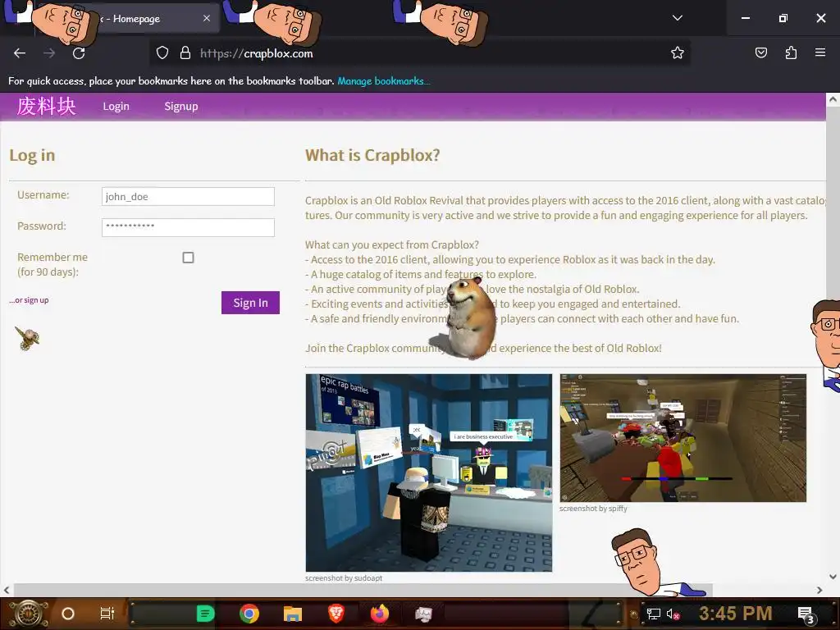Click the horizontal scrollbar thumb
The image size is (840, 630).
[x=363, y=591]
